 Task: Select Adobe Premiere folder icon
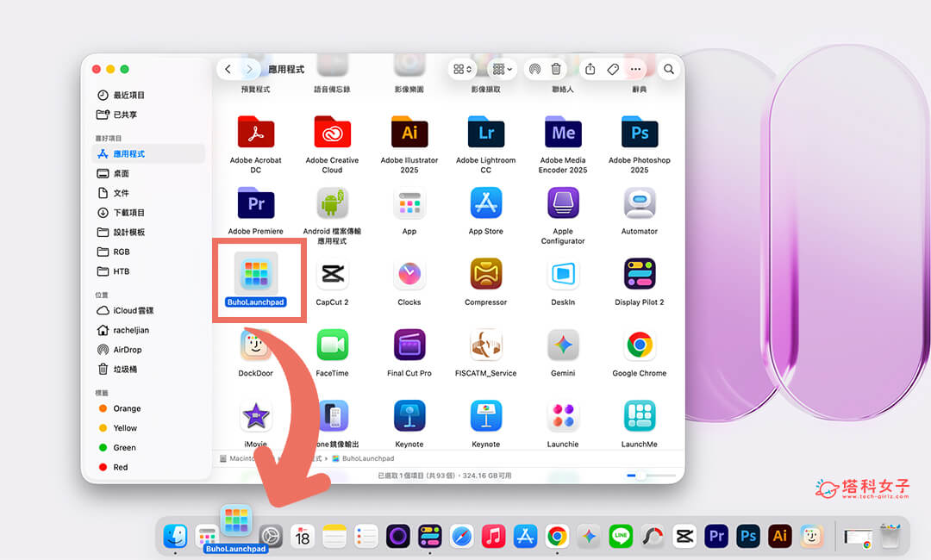256,202
